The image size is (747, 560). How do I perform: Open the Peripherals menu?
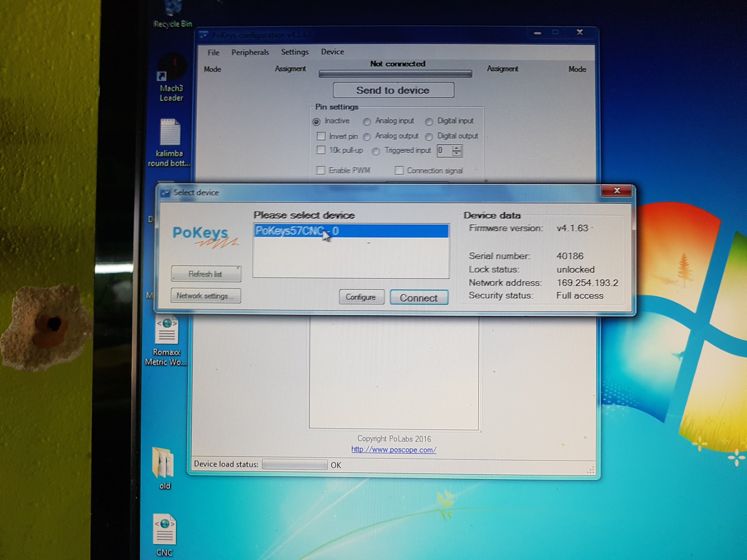coord(250,52)
